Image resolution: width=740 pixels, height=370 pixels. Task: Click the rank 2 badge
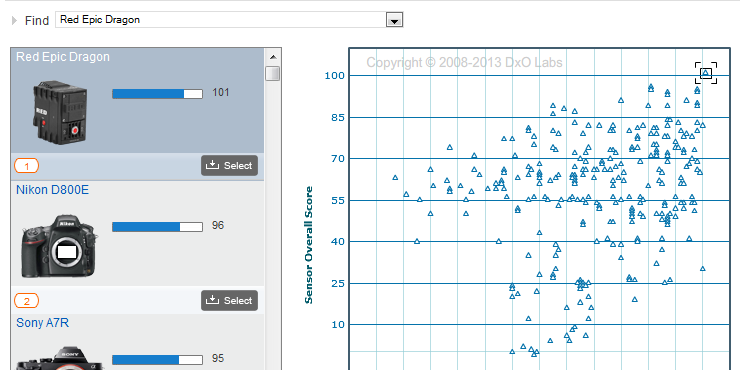(x=26, y=301)
